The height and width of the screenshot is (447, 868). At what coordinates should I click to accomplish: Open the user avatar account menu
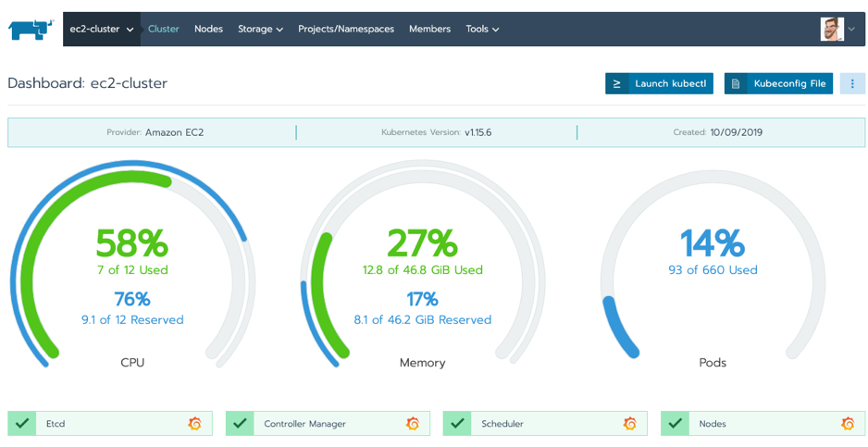click(x=837, y=30)
